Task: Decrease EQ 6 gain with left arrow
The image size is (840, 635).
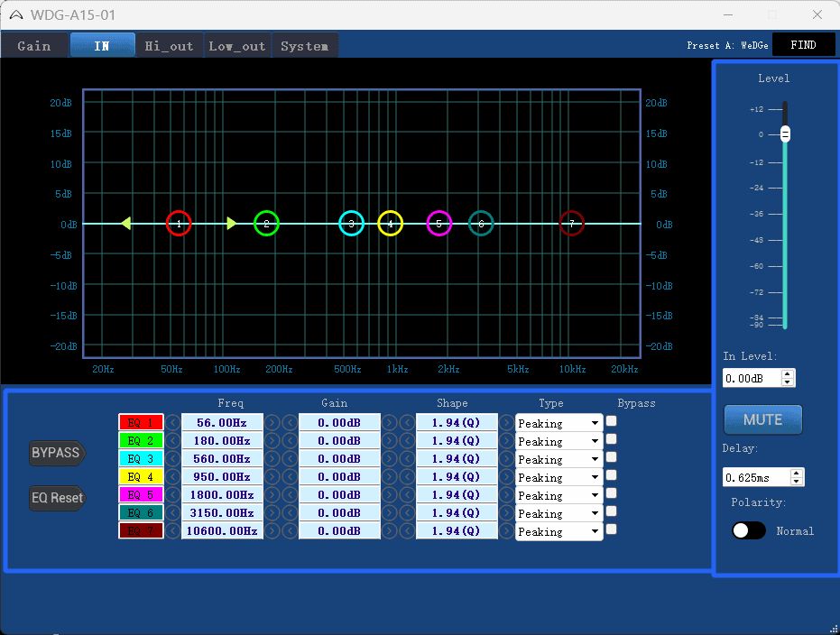Action: [290, 513]
